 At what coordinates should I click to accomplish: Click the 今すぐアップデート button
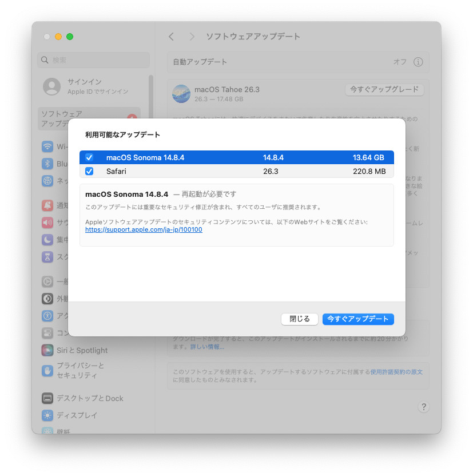pyautogui.click(x=358, y=319)
